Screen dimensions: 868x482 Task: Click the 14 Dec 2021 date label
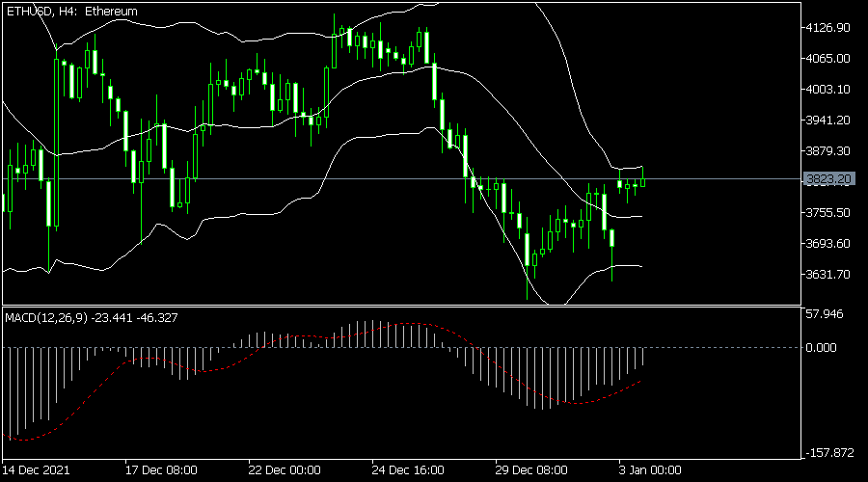36,470
